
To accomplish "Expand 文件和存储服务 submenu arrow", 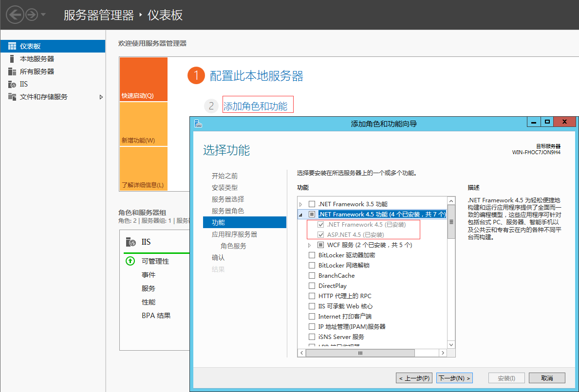I will click(101, 97).
